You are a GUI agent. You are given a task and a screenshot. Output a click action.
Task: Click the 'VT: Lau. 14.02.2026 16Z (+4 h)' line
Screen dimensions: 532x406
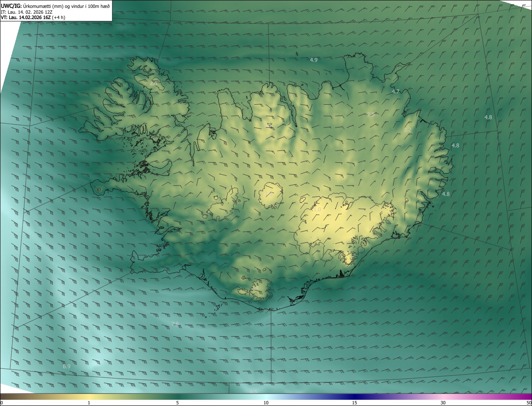pos(33,17)
